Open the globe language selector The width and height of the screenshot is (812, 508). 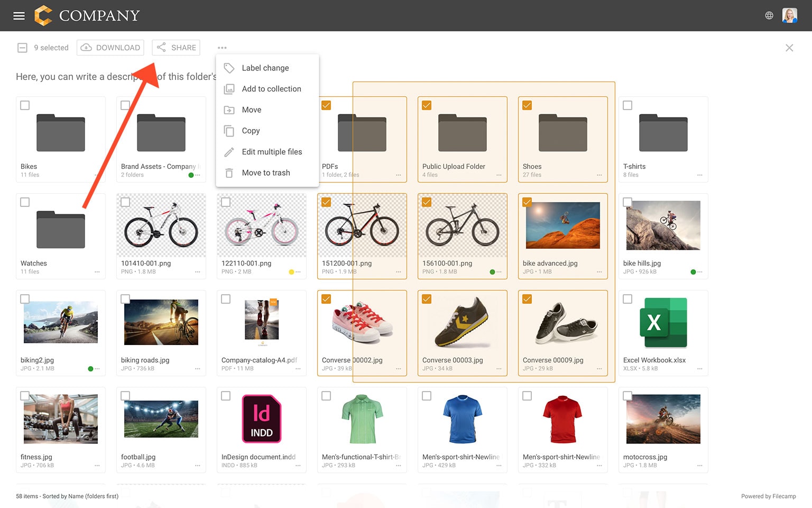point(769,16)
